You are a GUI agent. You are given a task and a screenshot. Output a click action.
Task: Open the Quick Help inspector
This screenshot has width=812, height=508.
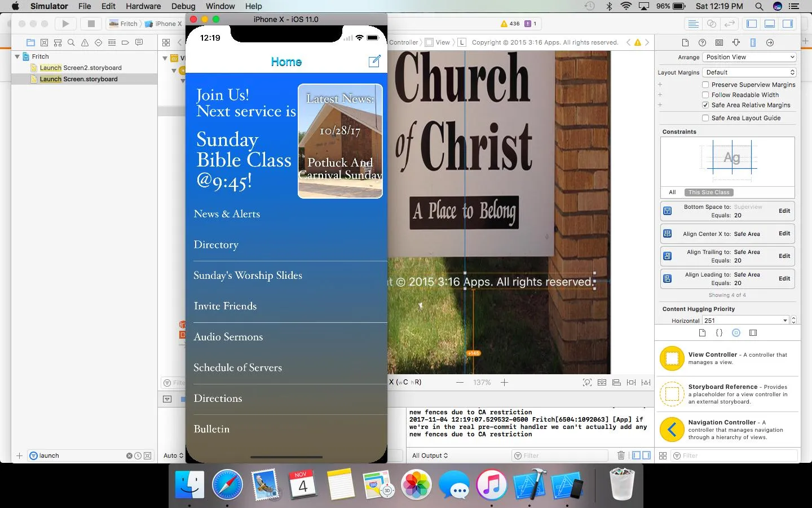coord(702,42)
